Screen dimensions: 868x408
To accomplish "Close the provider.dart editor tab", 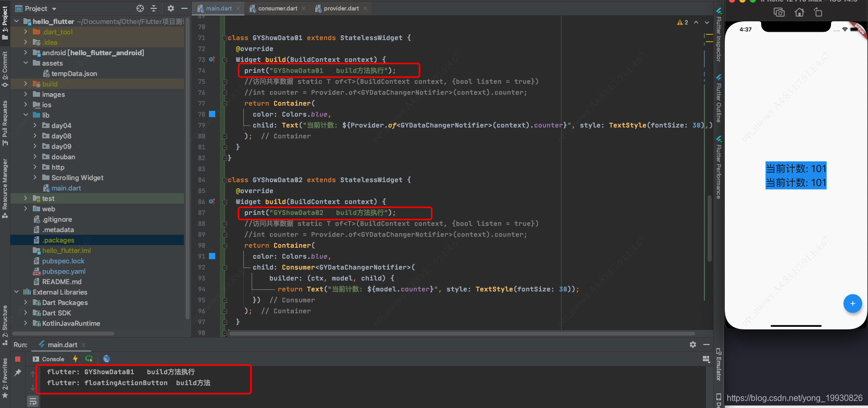I will 365,8.
